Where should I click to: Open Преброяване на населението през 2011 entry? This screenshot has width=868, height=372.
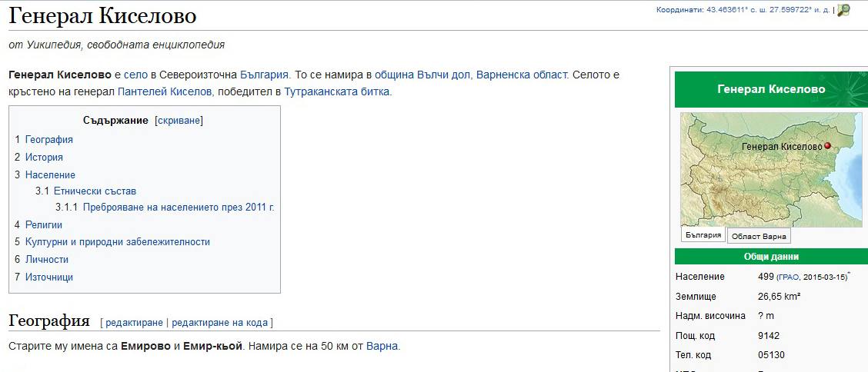178,208
